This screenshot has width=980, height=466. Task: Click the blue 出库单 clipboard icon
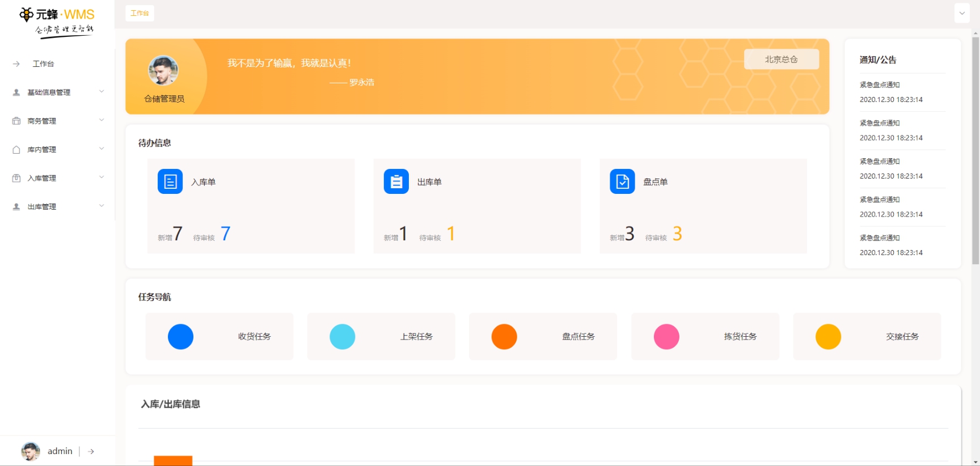396,181
